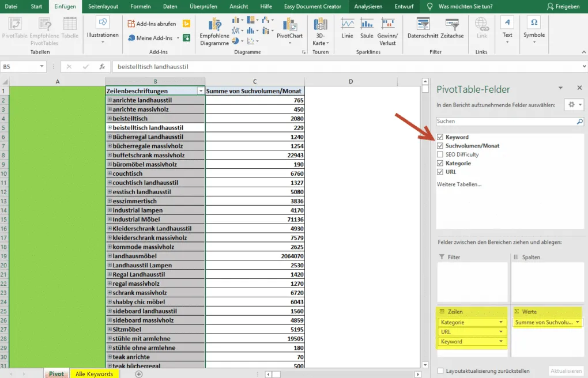Click the Weitere Tabellen link
Image resolution: width=588 pixels, height=378 pixels.
pos(459,184)
